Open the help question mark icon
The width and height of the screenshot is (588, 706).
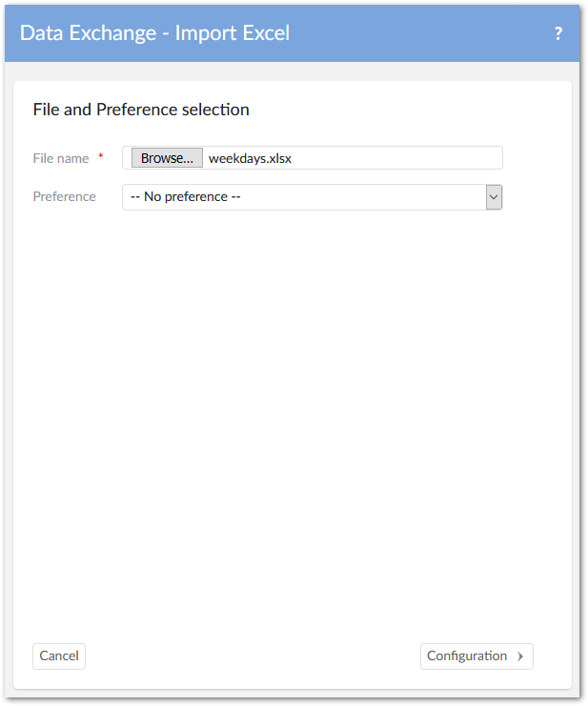558,33
